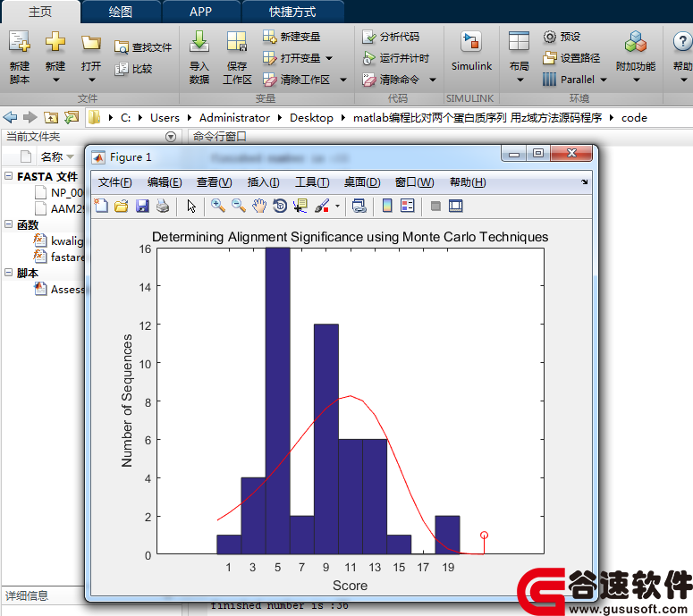Click Compare (比较) button

pos(133,69)
